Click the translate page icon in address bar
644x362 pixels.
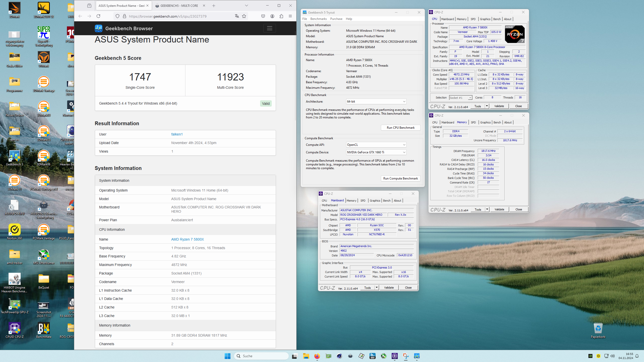coord(237,16)
